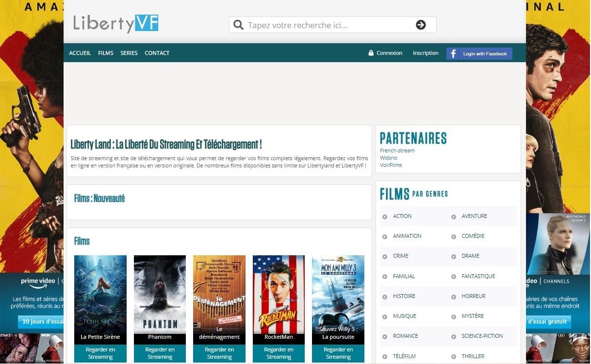Viewport: 591px width, 364px height.
Task: Browse the Mystère genre
Action: point(473,316)
